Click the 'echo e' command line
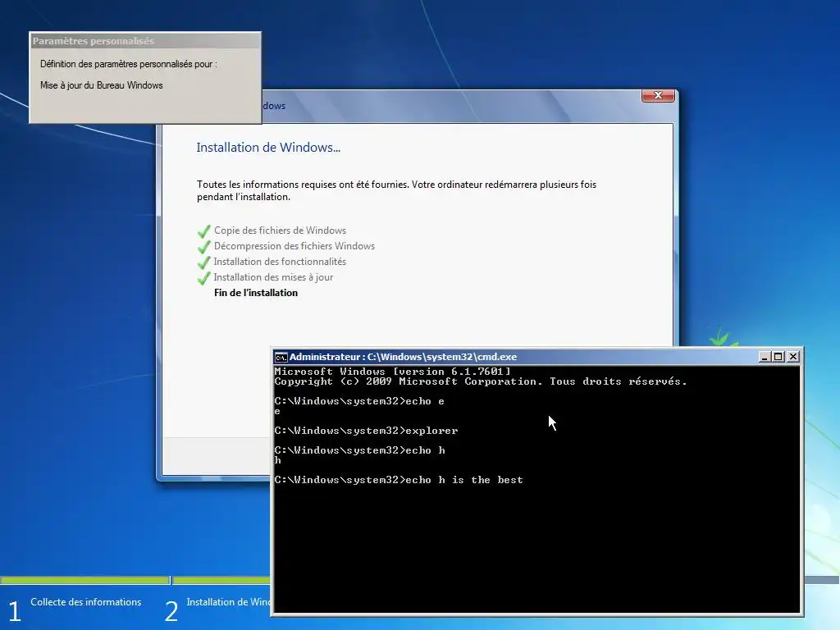This screenshot has width=840, height=630. coord(359,401)
